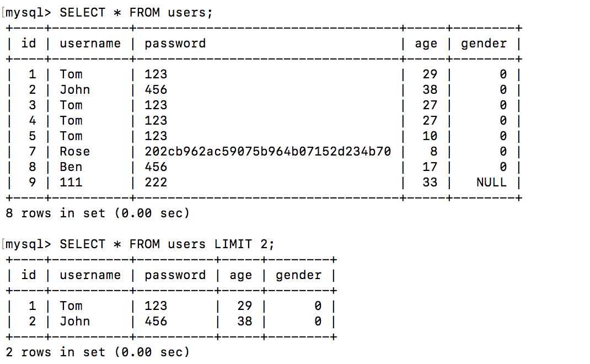590x364 pixels.
Task: Click the "age" header in the second table
Action: [x=240, y=275]
